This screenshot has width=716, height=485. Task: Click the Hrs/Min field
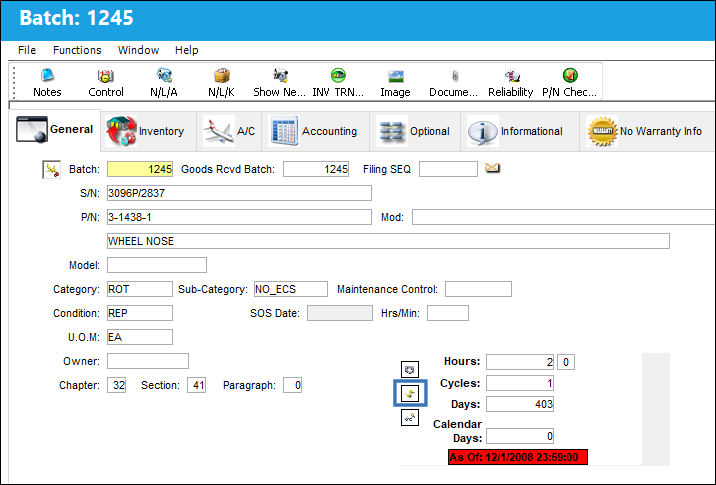(448, 313)
